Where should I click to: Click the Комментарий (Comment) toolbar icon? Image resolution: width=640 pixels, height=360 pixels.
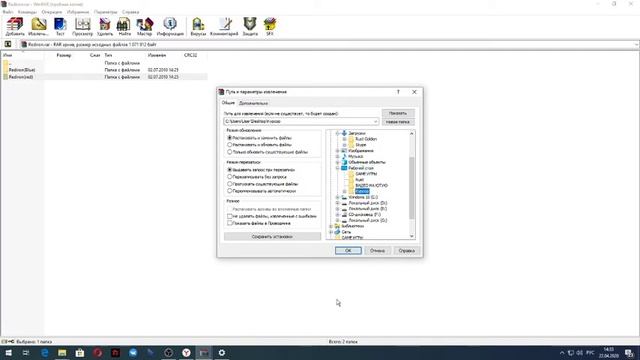pos(224,27)
